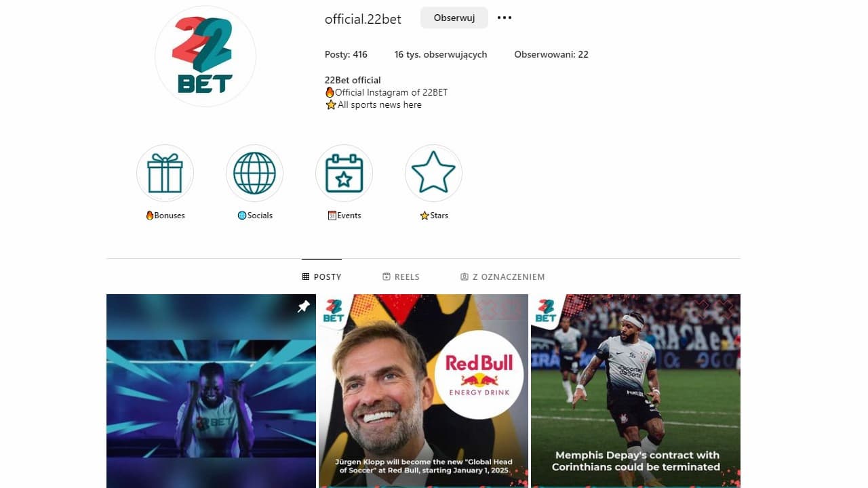Open the Jürgen Klopp Red Bull post
The width and height of the screenshot is (868, 488).
(x=423, y=391)
